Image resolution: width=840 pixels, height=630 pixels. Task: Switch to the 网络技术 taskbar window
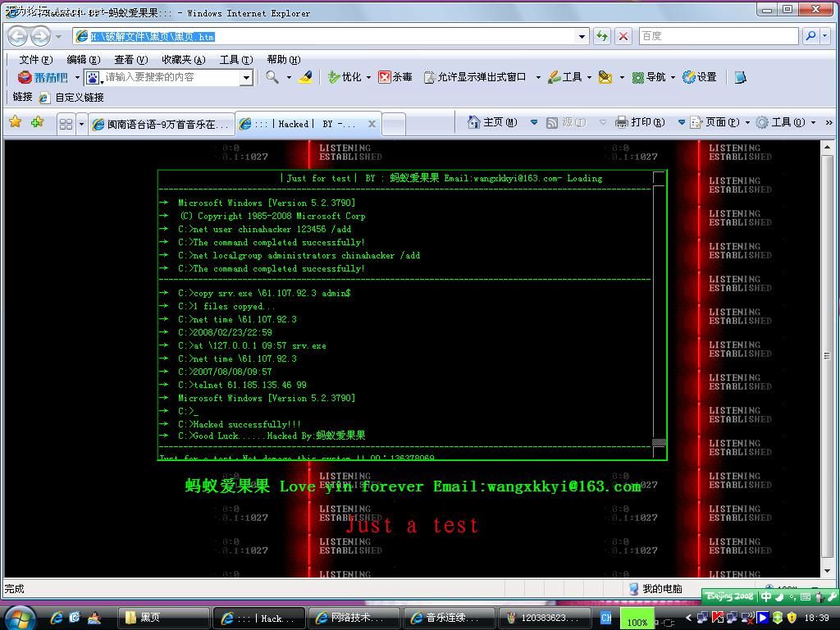[354, 618]
